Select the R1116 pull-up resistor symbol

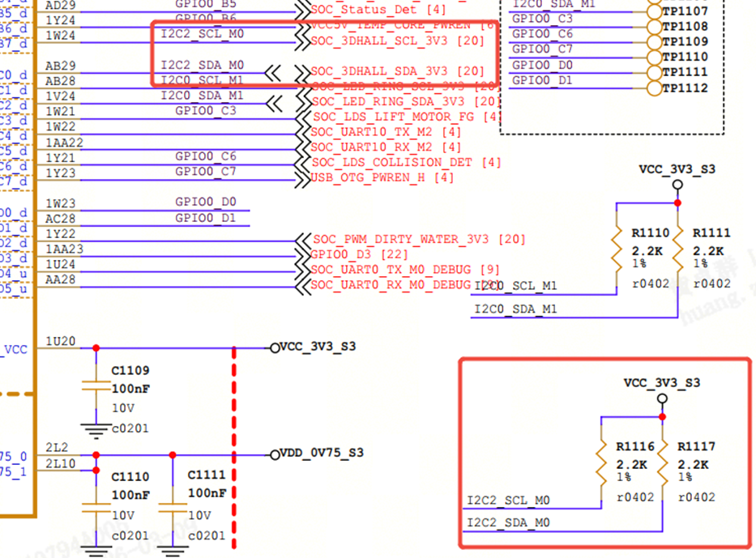[x=601, y=463]
